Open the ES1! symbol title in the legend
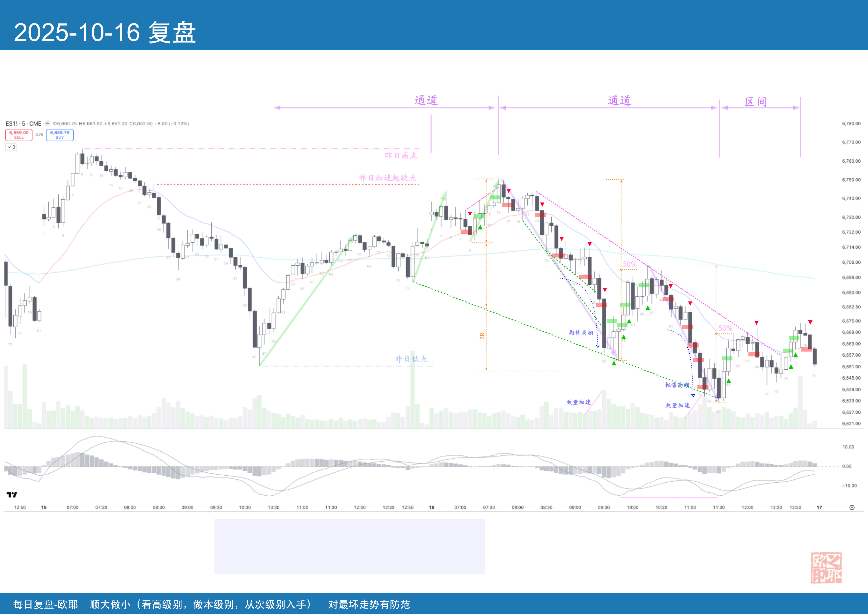This screenshot has height=614, width=868. [x=11, y=124]
